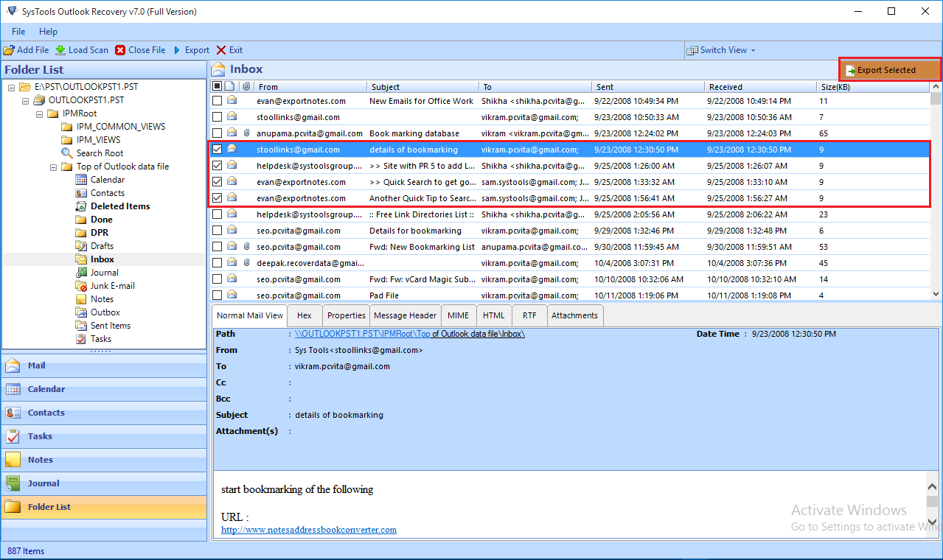Click the Drafts folder icon

tap(81, 246)
